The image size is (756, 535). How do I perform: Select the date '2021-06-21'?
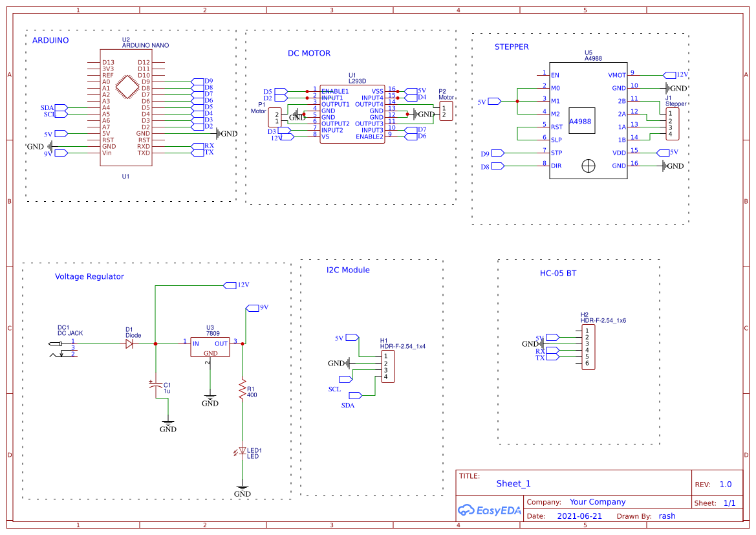point(579,516)
